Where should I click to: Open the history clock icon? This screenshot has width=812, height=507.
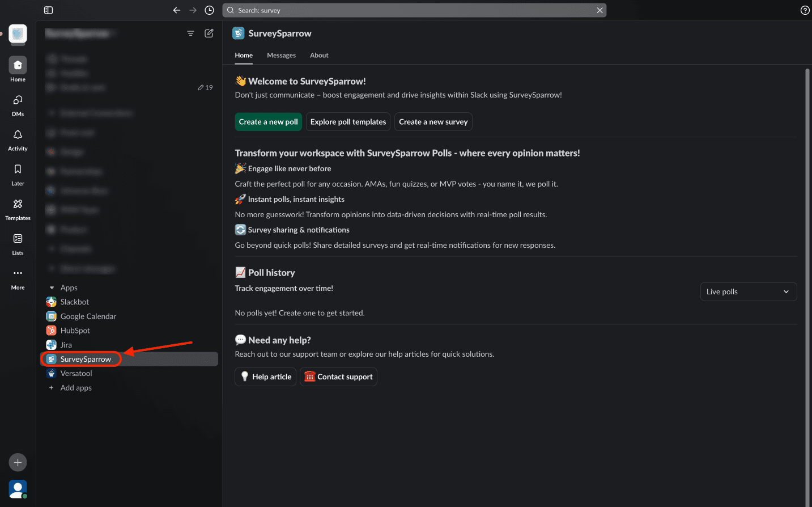click(x=209, y=10)
